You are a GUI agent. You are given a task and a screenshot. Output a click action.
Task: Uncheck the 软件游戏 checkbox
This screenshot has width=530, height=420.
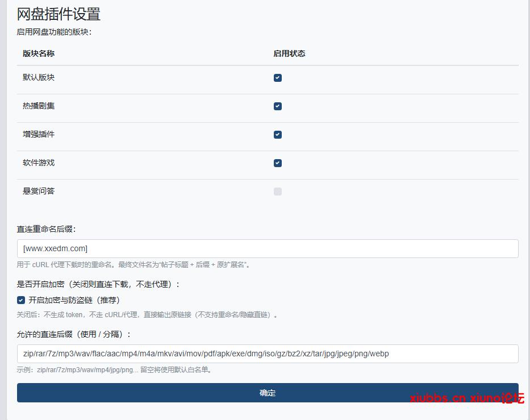coord(277,163)
